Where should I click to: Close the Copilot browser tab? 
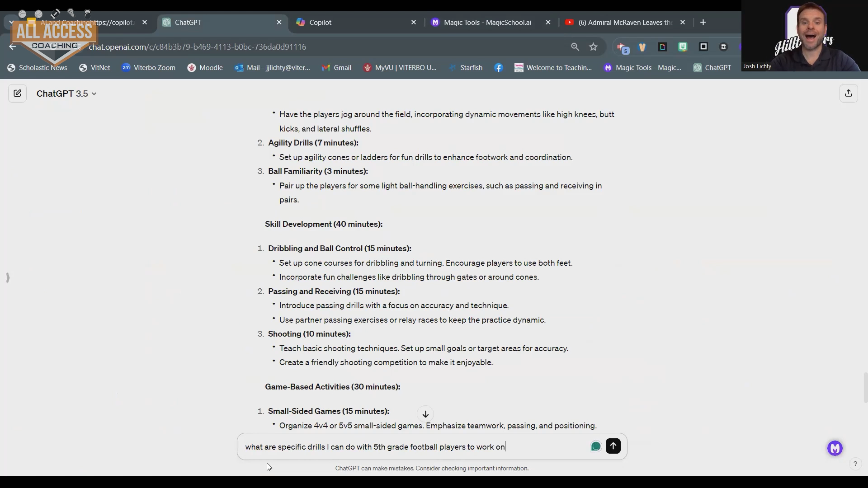pos(413,22)
